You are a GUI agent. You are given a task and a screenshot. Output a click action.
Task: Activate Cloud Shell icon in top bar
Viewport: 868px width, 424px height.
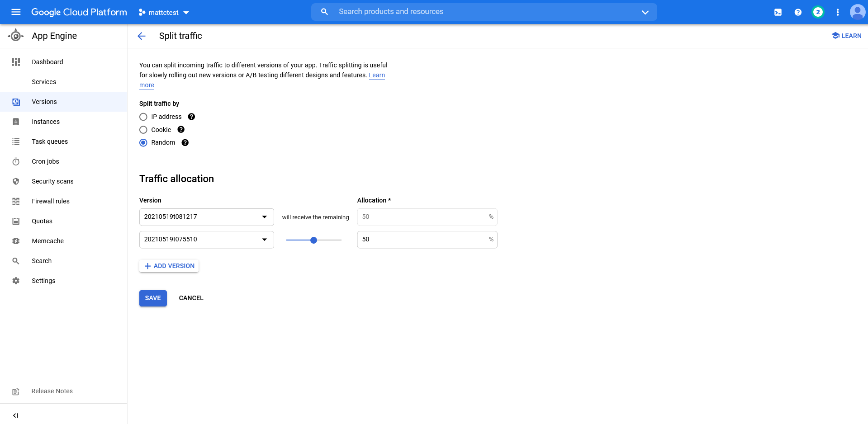point(778,12)
